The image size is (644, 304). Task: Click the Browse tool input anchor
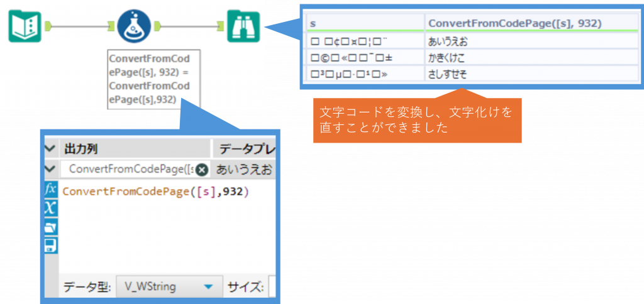click(221, 26)
